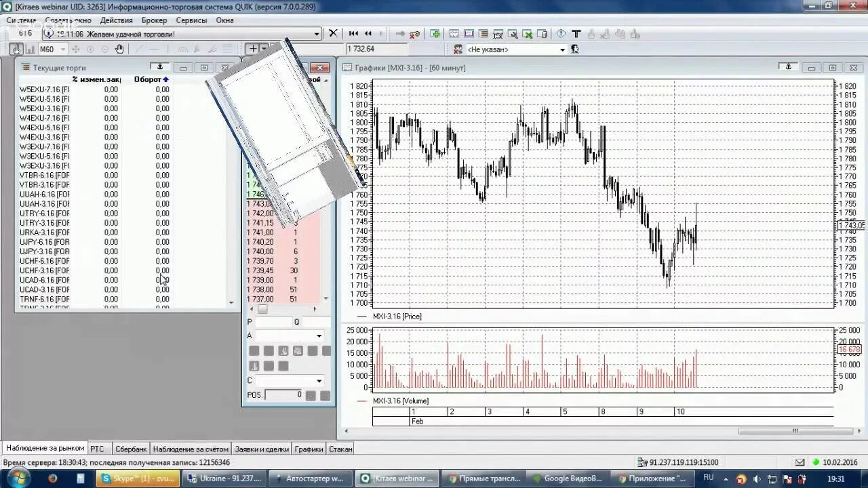The height and width of the screenshot is (488, 868).
Task: Switch to Наблюдение за счётом tab
Action: click(x=191, y=449)
